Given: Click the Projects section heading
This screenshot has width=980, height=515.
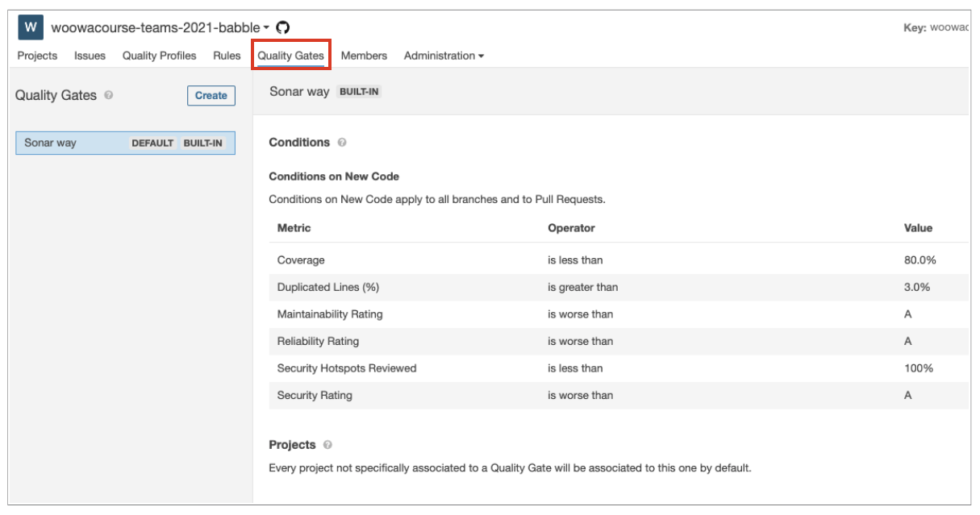Looking at the screenshot, I should tap(292, 445).
